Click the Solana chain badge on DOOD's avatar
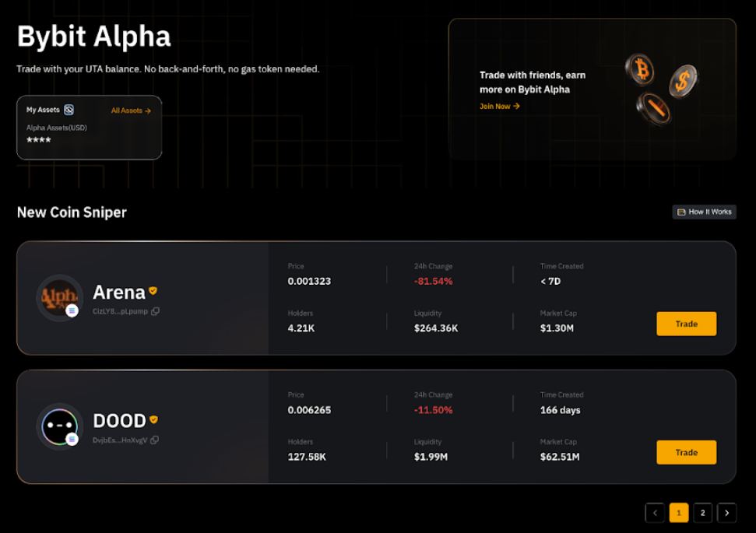This screenshot has height=533, width=756. coord(72,438)
